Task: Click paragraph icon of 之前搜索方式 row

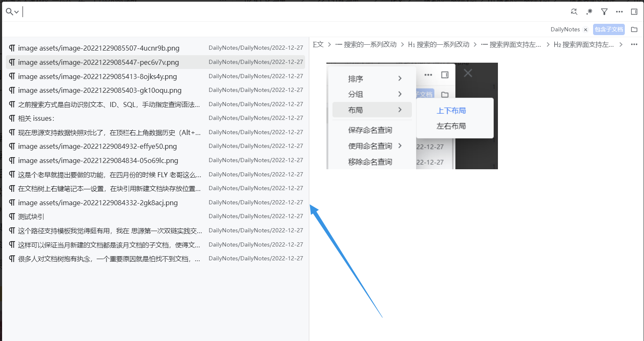Action: [12, 104]
